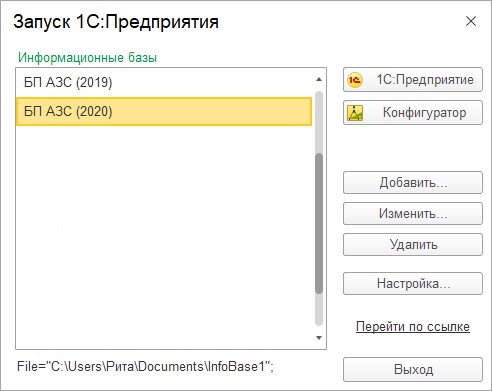This screenshot has height=391, width=492.
Task: Click the Конфигуратор compass-triangle icon
Action: [355, 113]
